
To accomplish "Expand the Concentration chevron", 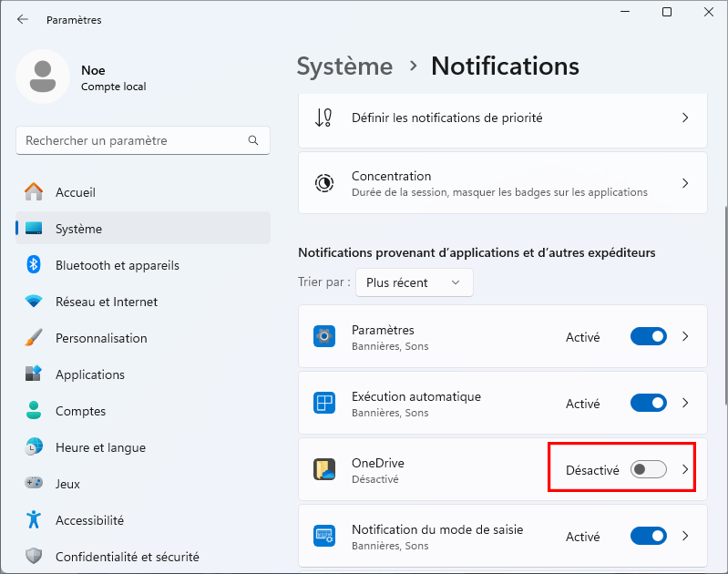I will coord(685,183).
